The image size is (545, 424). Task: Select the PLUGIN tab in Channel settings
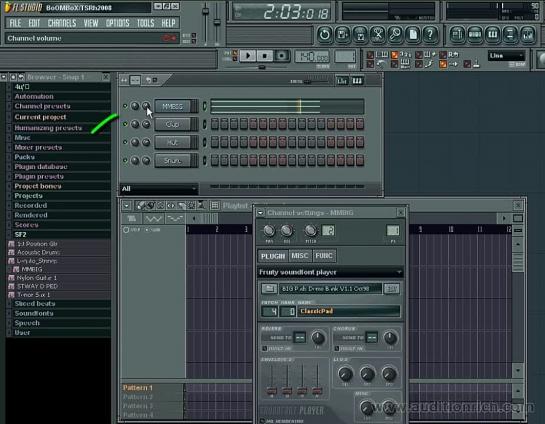point(273,256)
